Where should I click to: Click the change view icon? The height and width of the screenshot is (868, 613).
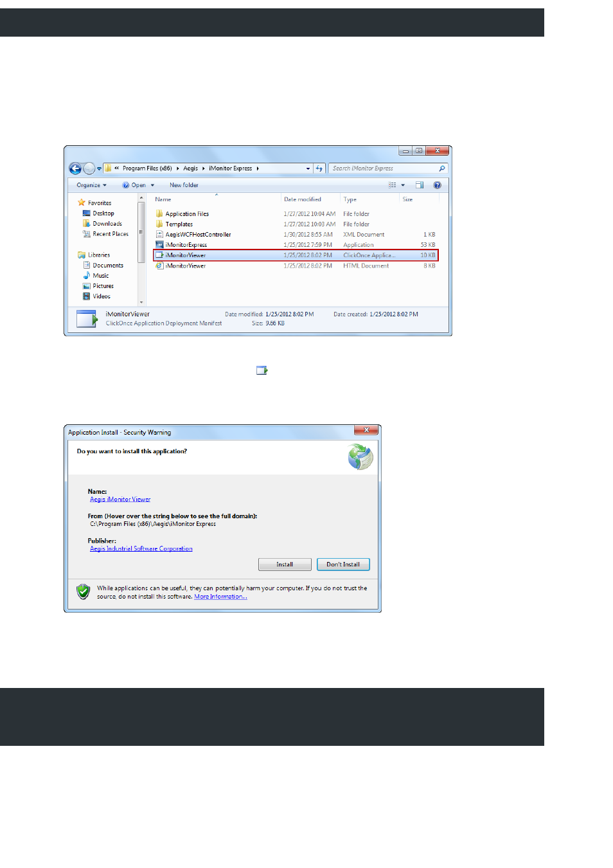pos(393,185)
